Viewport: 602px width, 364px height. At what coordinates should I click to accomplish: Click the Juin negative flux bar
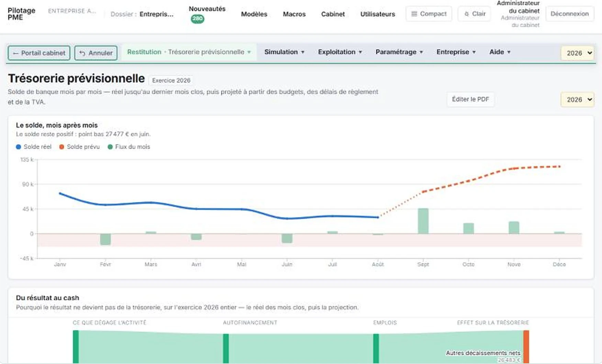pos(287,238)
